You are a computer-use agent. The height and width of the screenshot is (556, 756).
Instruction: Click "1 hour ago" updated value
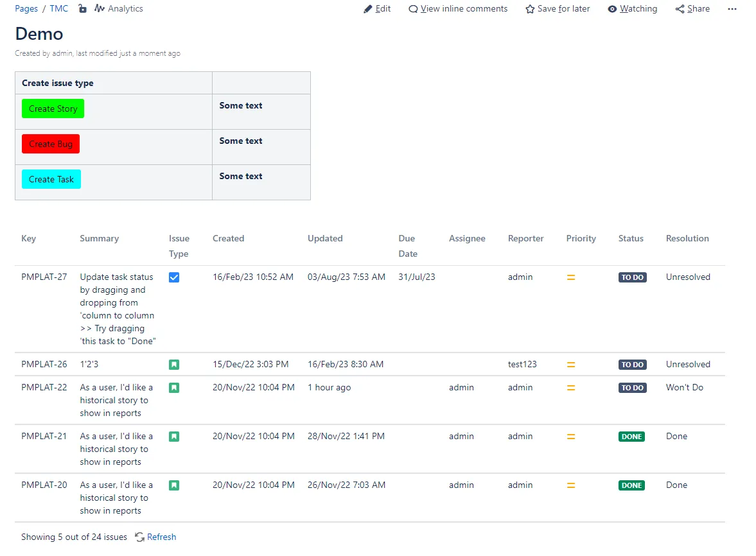330,387
